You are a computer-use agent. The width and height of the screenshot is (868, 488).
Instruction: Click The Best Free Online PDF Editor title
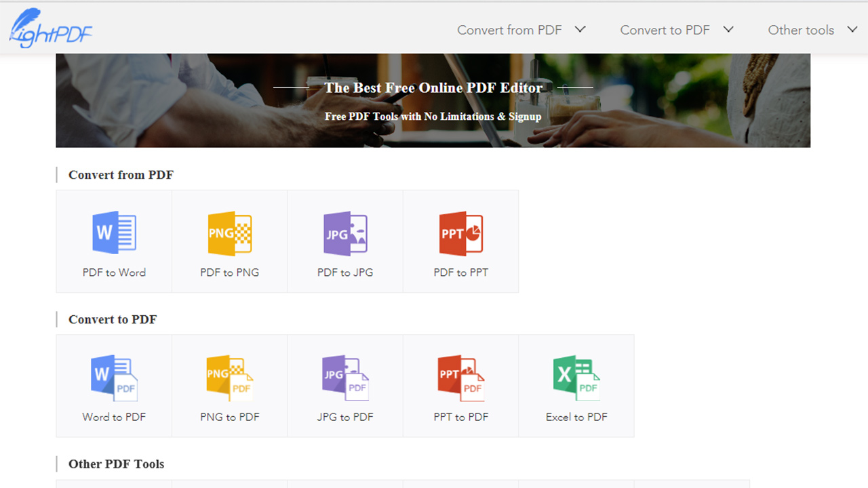tap(433, 87)
